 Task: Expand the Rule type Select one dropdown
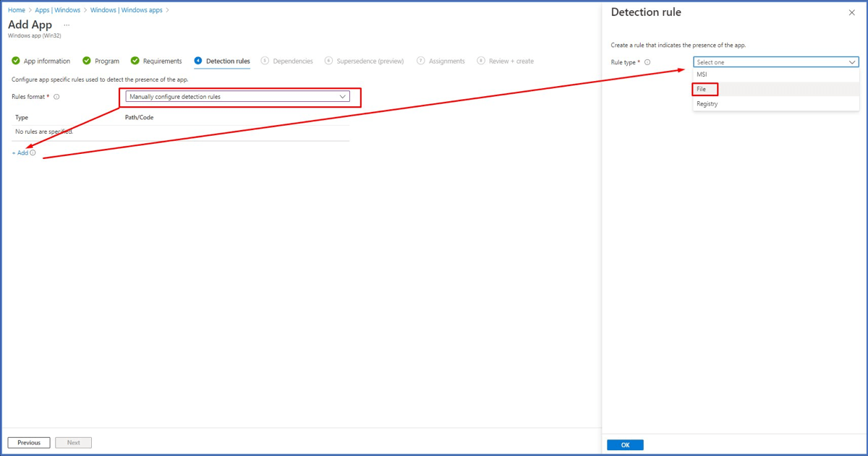click(x=775, y=62)
